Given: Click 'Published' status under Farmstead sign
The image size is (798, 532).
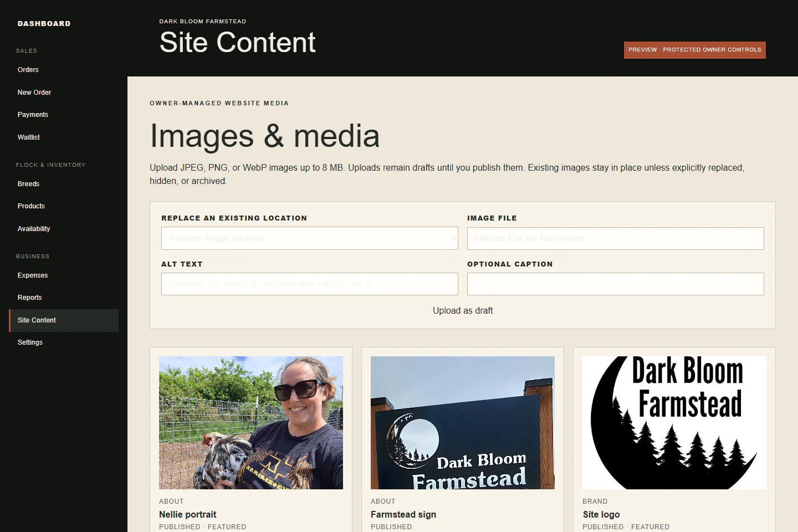Looking at the screenshot, I should pyautogui.click(x=391, y=527).
